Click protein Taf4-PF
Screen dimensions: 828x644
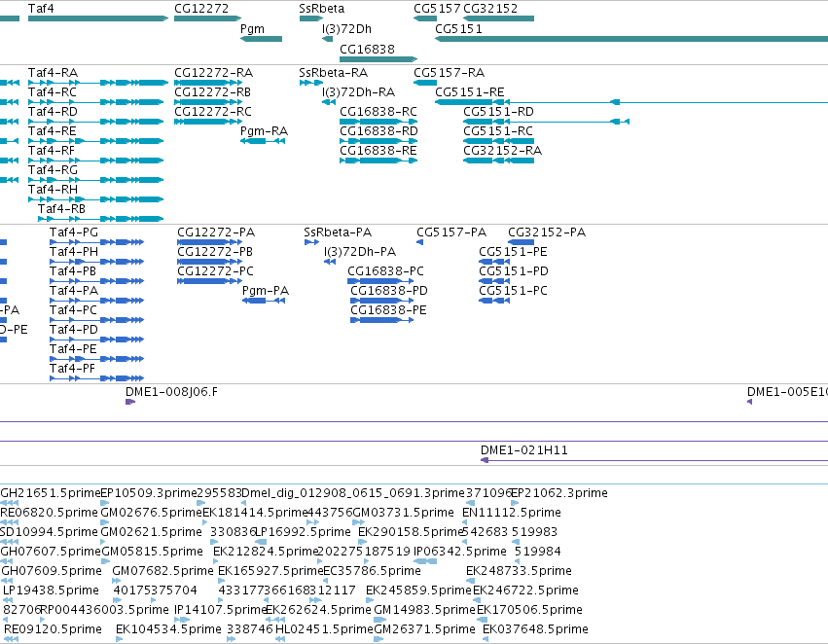point(96,378)
